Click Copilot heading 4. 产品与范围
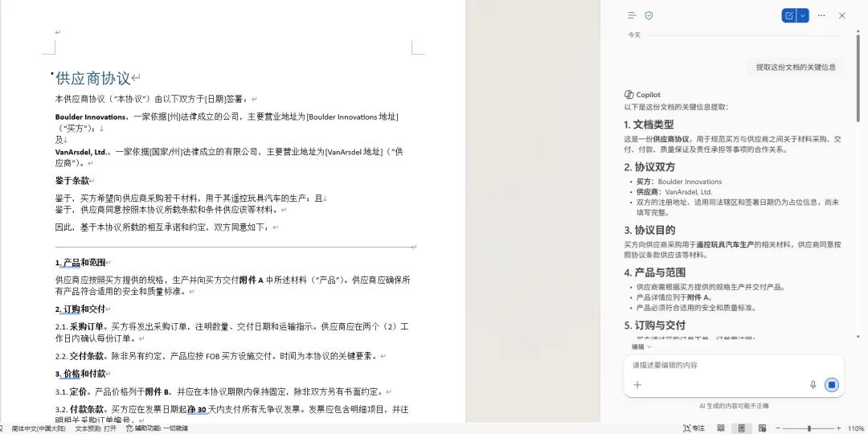The image size is (868, 434). click(655, 273)
